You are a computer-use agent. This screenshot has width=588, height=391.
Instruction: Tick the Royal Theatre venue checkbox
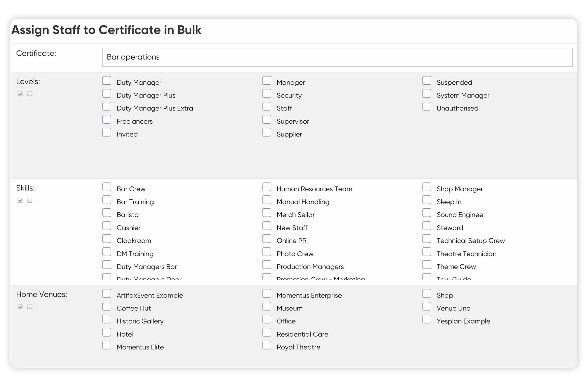267,345
